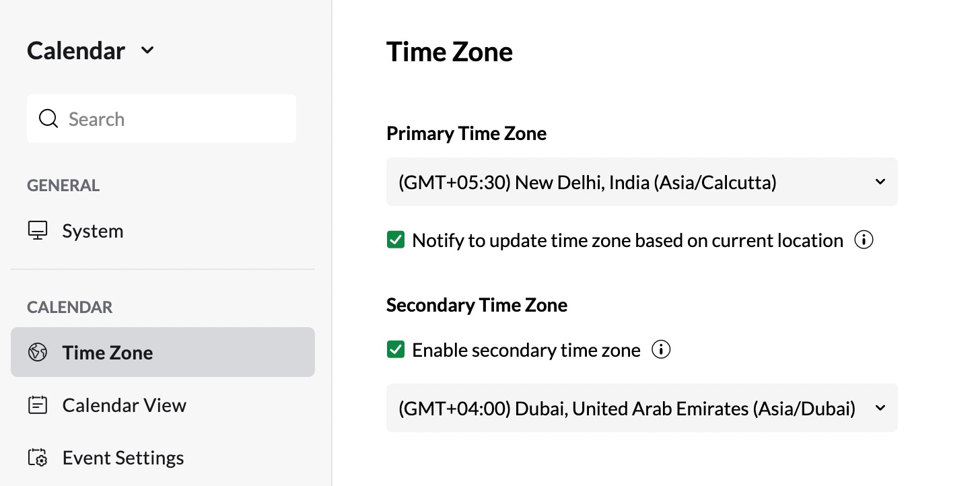Open the System settings section
The width and height of the screenshot is (980, 486).
point(93,231)
